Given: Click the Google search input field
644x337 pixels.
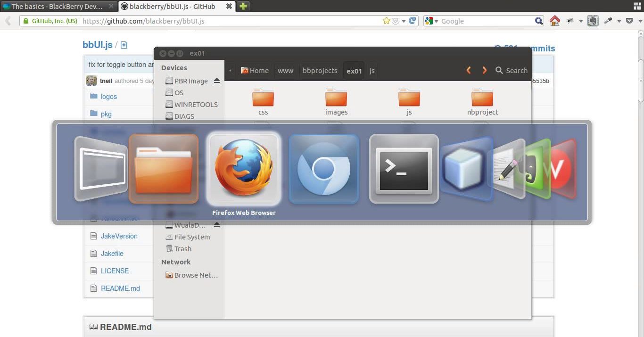Looking at the screenshot, I should pos(486,21).
